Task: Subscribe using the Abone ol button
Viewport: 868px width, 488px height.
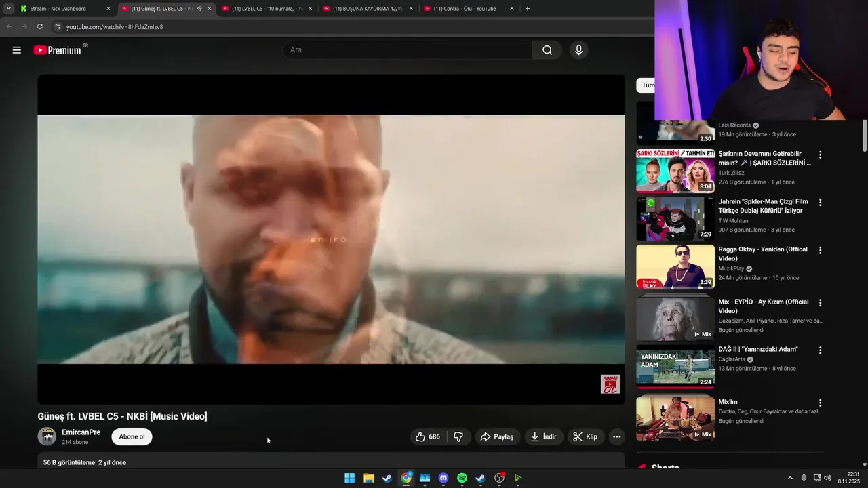Action: pyautogui.click(x=132, y=436)
